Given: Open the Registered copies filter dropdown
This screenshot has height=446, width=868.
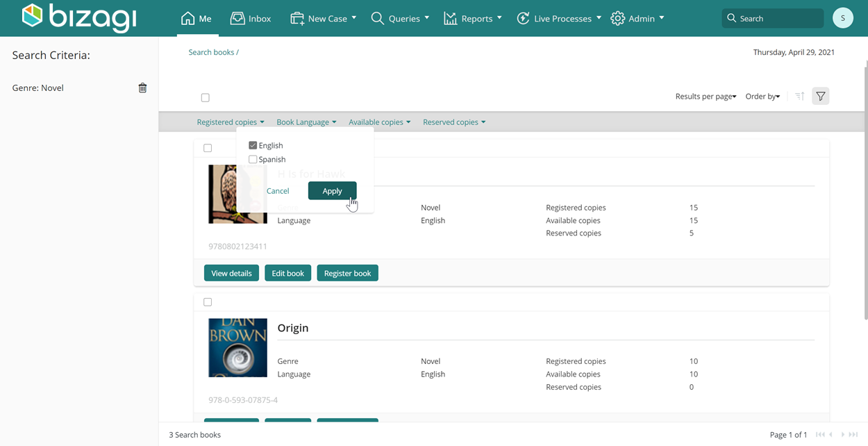Looking at the screenshot, I should [231, 122].
